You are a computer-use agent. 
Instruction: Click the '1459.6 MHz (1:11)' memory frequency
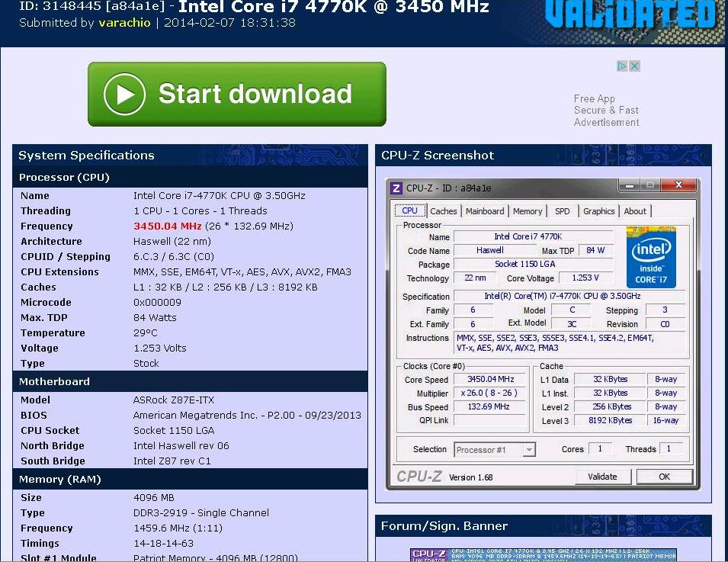(x=178, y=528)
